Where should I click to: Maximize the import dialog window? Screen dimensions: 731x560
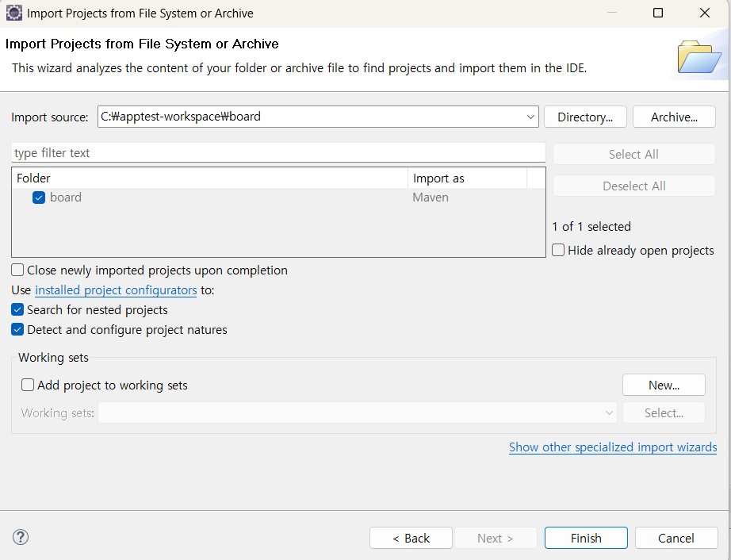pyautogui.click(x=658, y=13)
